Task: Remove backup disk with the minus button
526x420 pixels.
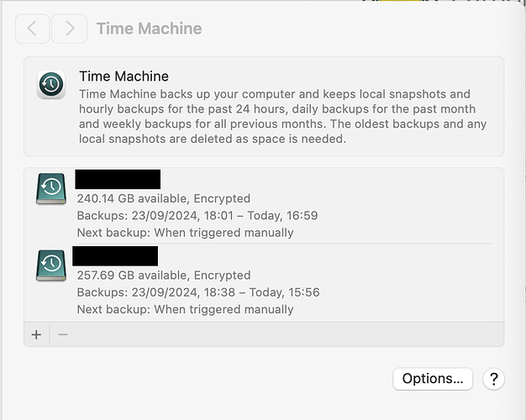Action: pyautogui.click(x=63, y=334)
